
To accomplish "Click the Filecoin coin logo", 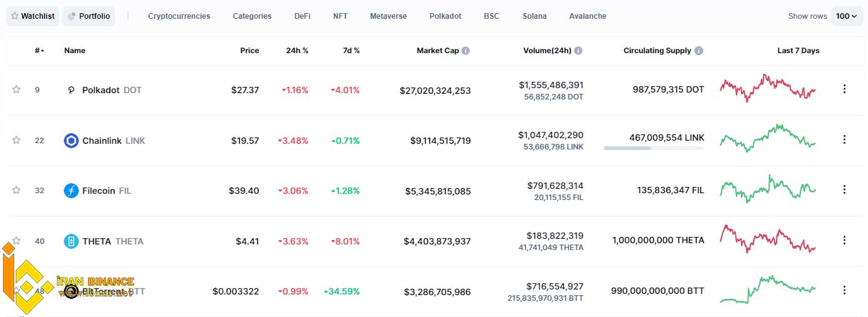I will (71, 191).
